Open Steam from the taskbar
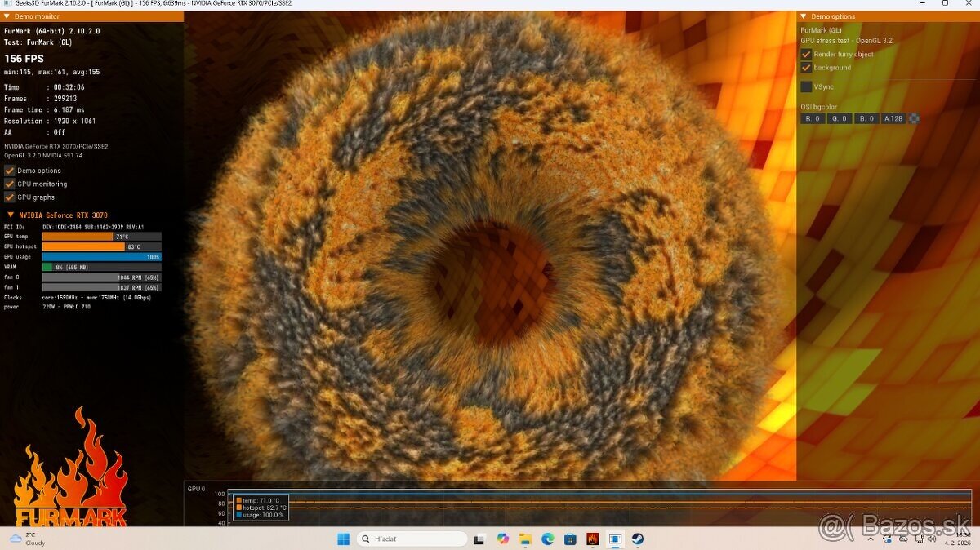The image size is (980, 550). [637, 539]
